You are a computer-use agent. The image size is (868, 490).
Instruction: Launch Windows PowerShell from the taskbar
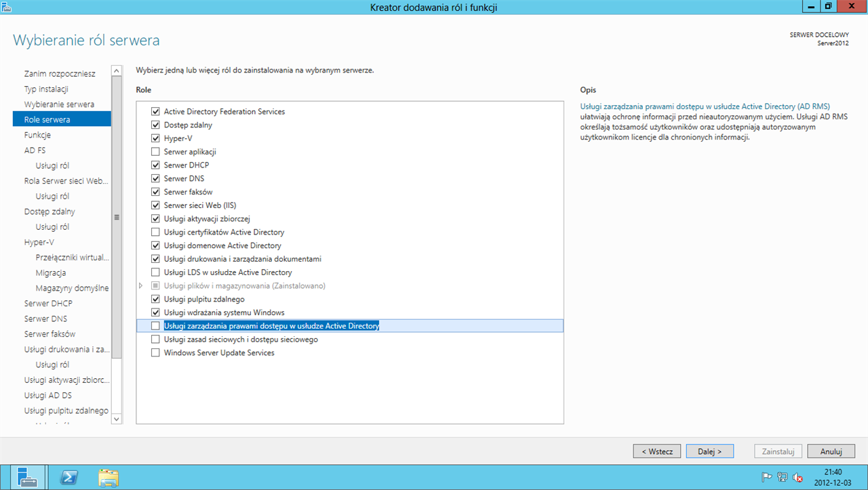(68, 478)
